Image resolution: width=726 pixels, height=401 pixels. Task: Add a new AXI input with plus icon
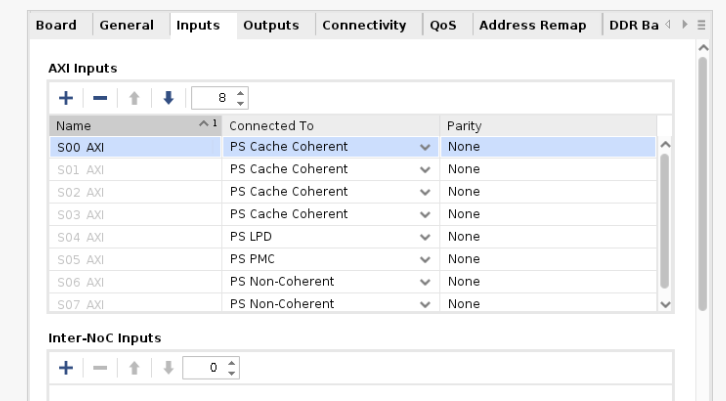[x=66, y=98]
